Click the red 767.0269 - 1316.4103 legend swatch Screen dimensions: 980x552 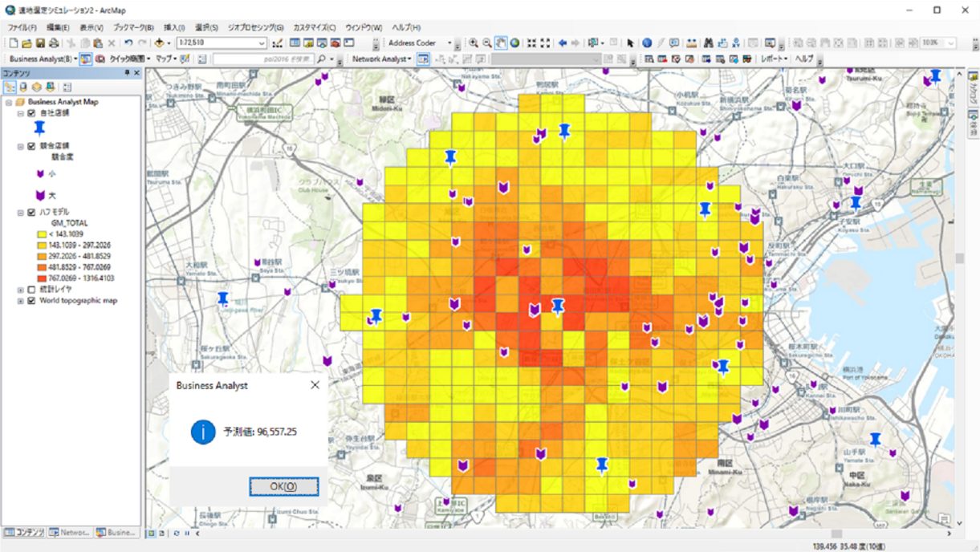42,278
